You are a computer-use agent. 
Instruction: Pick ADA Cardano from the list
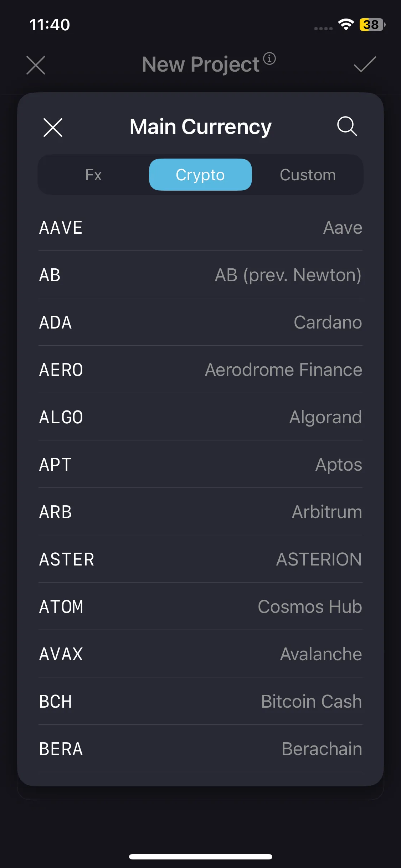(x=200, y=322)
